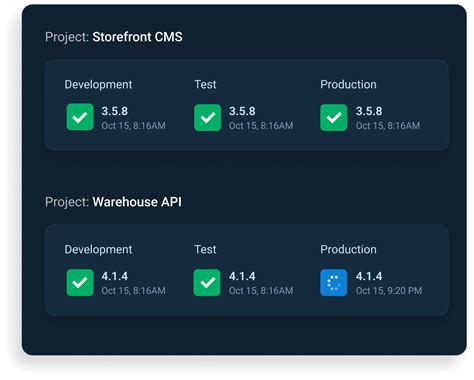This screenshot has height=380, width=474.
Task: Click the Oct 15, 9:20 PM timestamp
Action: [389, 291]
